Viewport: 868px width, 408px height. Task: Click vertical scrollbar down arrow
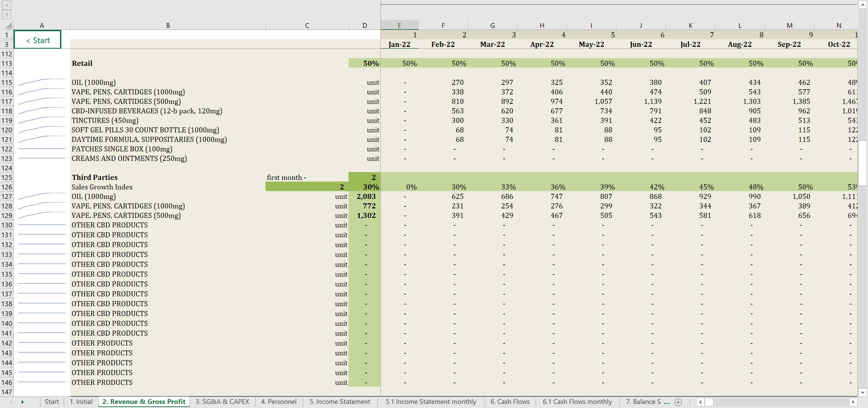click(863, 392)
